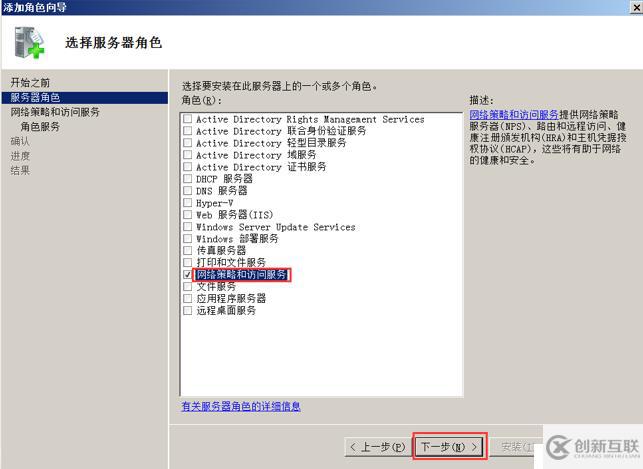Enable the DHCP 服务器 role checkbox
The width and height of the screenshot is (643, 469).
click(187, 178)
